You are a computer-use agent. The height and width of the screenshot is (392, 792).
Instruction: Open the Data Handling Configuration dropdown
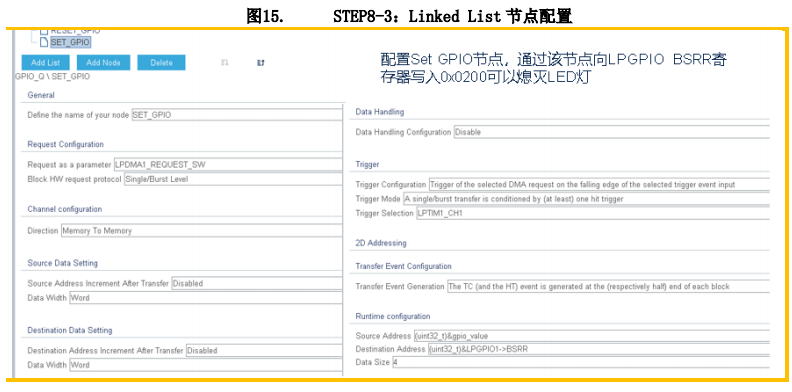pos(612,132)
